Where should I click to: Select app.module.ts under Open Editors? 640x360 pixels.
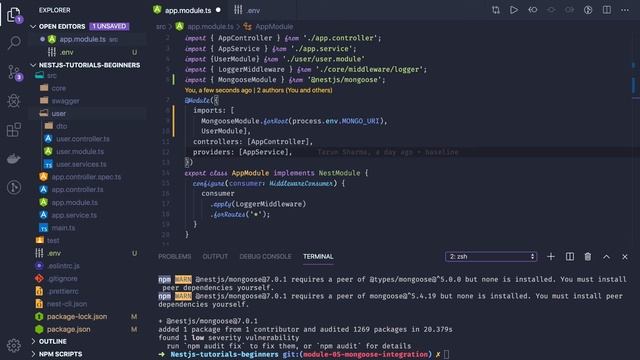coord(82,40)
